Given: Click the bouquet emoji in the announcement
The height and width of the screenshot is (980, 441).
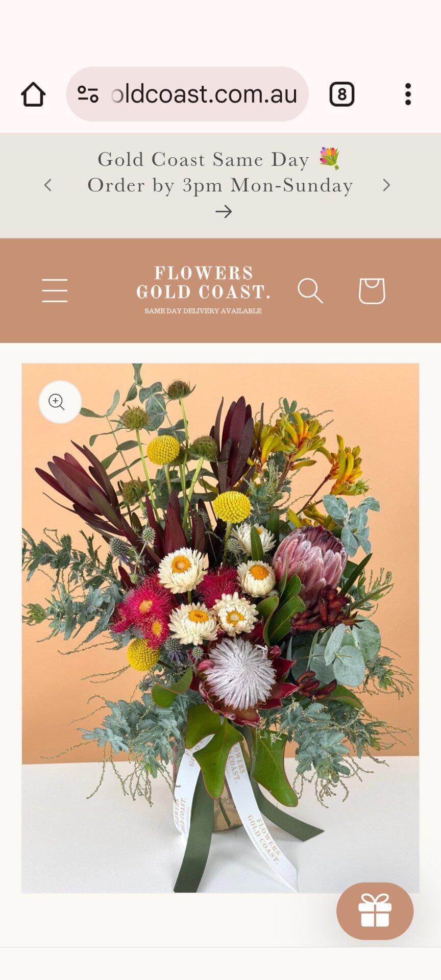Looking at the screenshot, I should click(329, 159).
